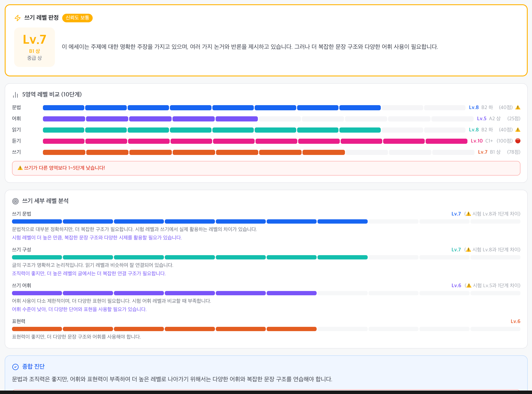Screen dimensions: 532x394
Task: Click the warning icon in the 쓰기 어휘 gap note
Action: [469, 285]
